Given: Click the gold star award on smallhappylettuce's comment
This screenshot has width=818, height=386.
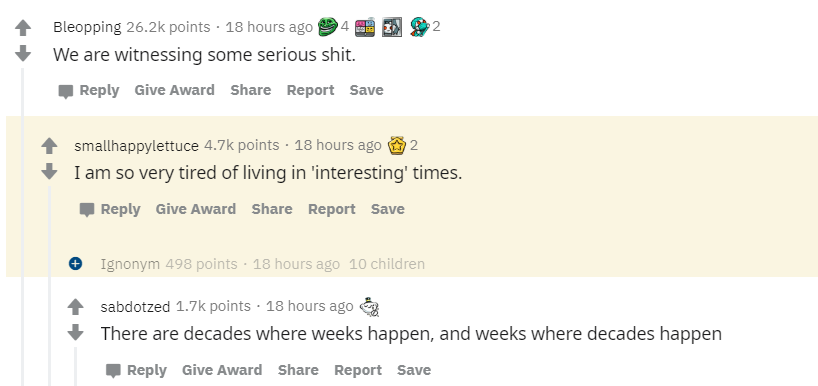Looking at the screenshot, I should [396, 146].
